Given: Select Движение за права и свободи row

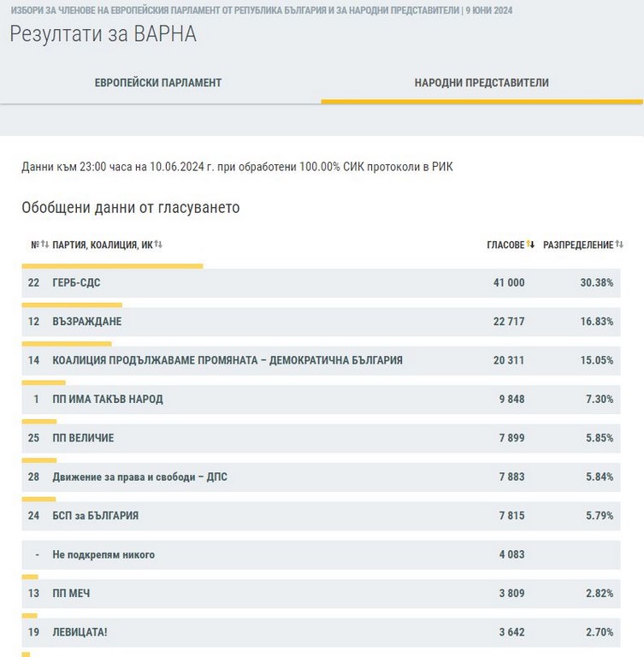Looking at the screenshot, I should click(321, 476).
